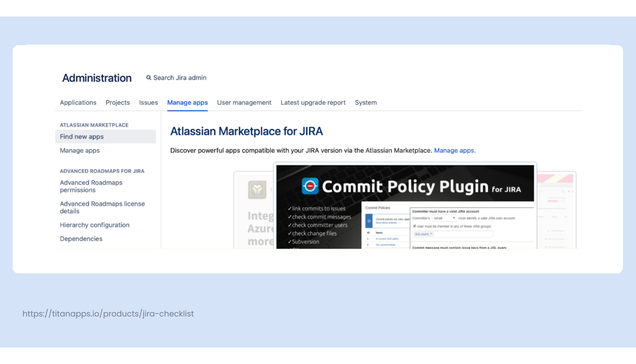View the Latest upgrade report tab
Screen dimensions: 636x364
tap(313, 102)
